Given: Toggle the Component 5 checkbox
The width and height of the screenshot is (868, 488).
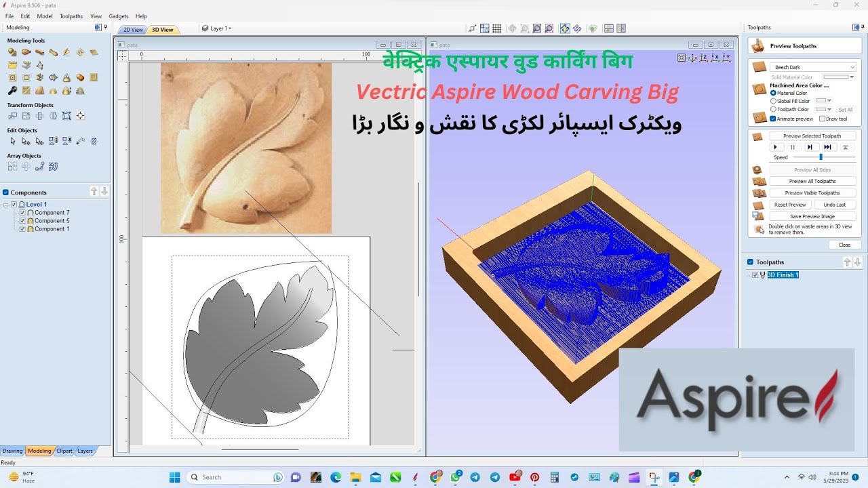Looking at the screenshot, I should [22, 221].
